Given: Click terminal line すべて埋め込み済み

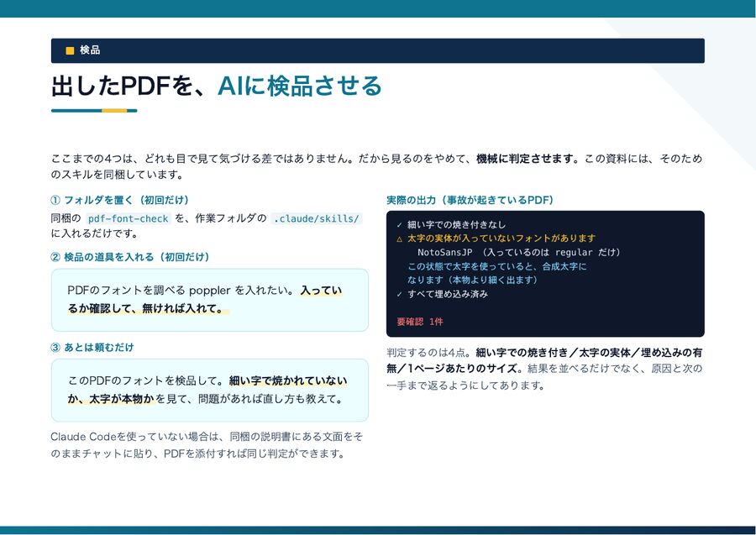Looking at the screenshot, I should tap(448, 293).
